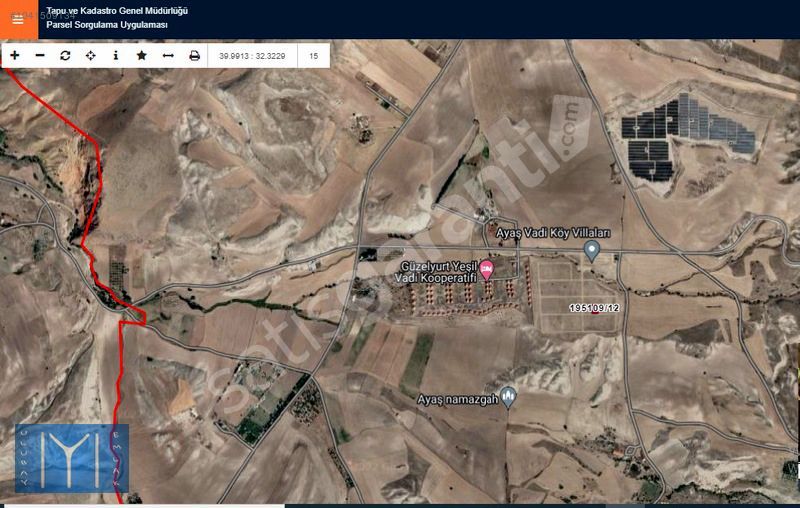The height and width of the screenshot is (508, 800).
Task: Zoom out with the minus icon
Action: [x=40, y=55]
